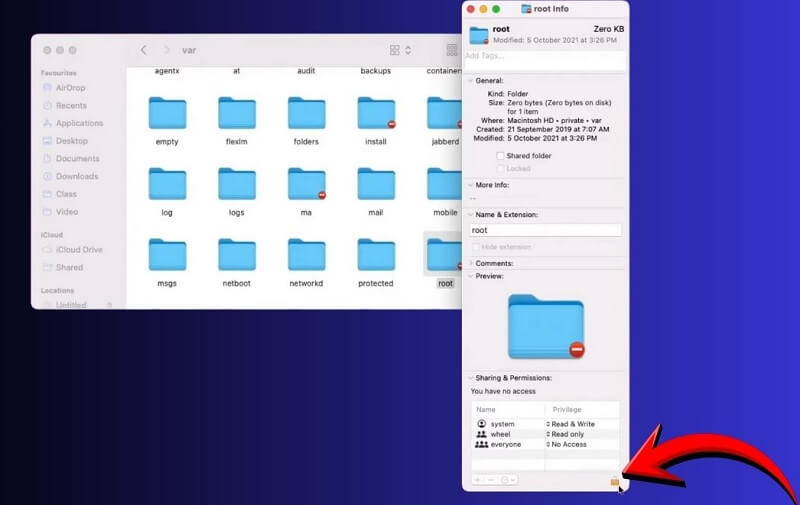Open Shared in Finder sidebar
Viewport: 800px width, 505px height.
coord(63,267)
